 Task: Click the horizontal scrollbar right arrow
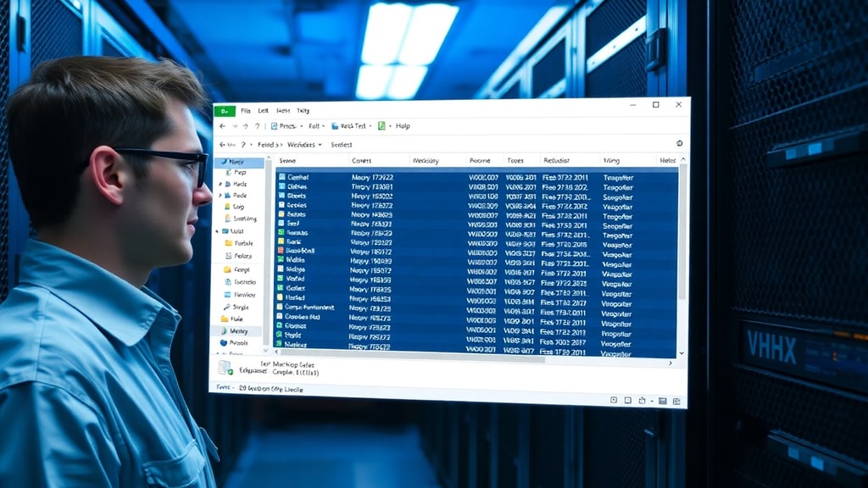point(670,363)
